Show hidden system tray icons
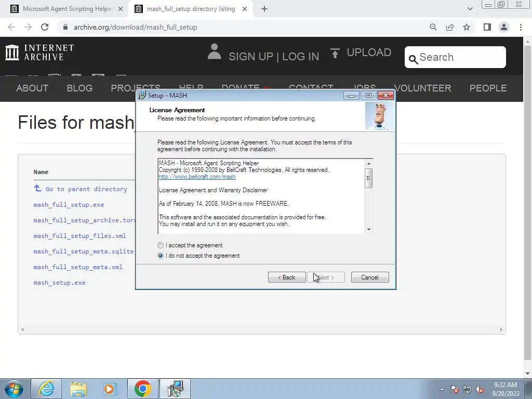The height and width of the screenshot is (399, 532). point(442,389)
